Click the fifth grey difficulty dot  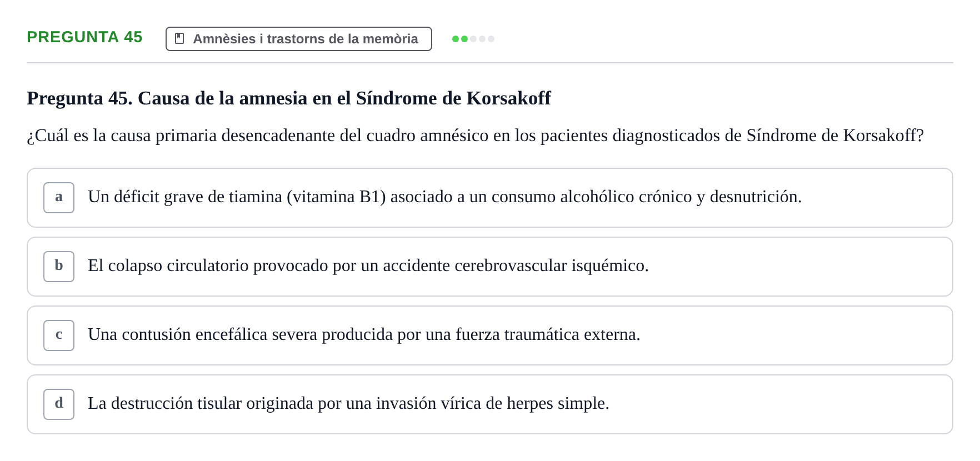click(x=491, y=39)
